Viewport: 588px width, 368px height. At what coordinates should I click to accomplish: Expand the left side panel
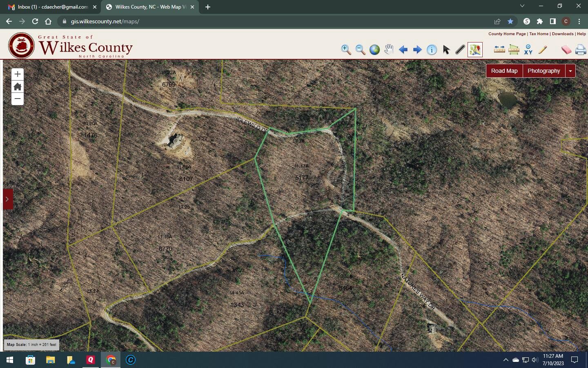point(7,199)
